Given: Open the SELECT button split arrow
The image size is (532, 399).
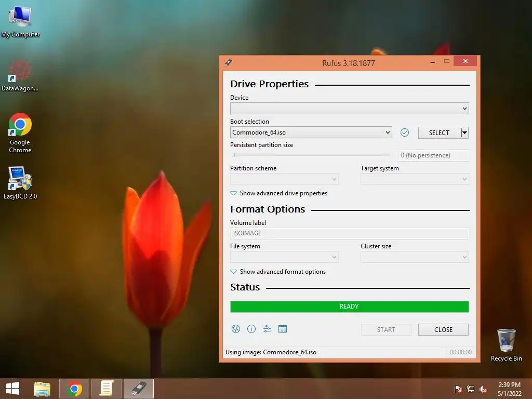Looking at the screenshot, I should (465, 132).
